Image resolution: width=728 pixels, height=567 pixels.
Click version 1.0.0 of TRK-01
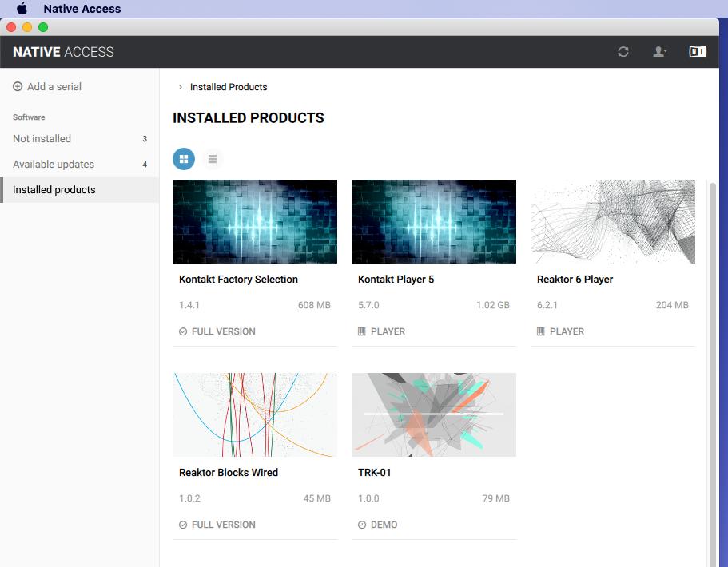pos(368,498)
